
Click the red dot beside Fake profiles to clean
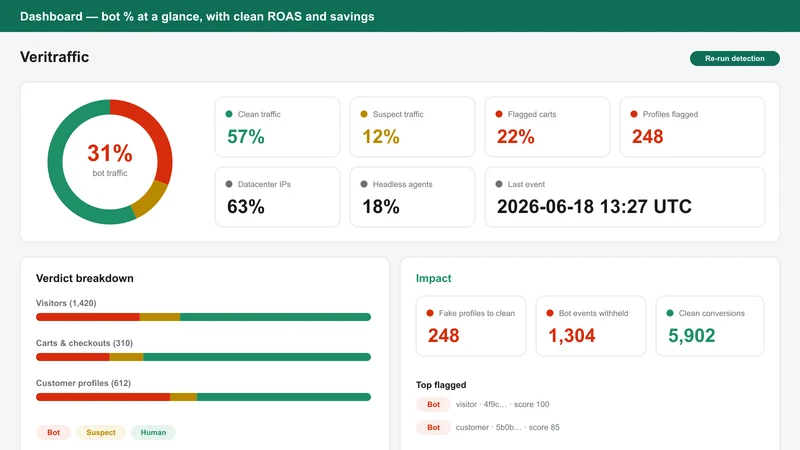coord(430,313)
